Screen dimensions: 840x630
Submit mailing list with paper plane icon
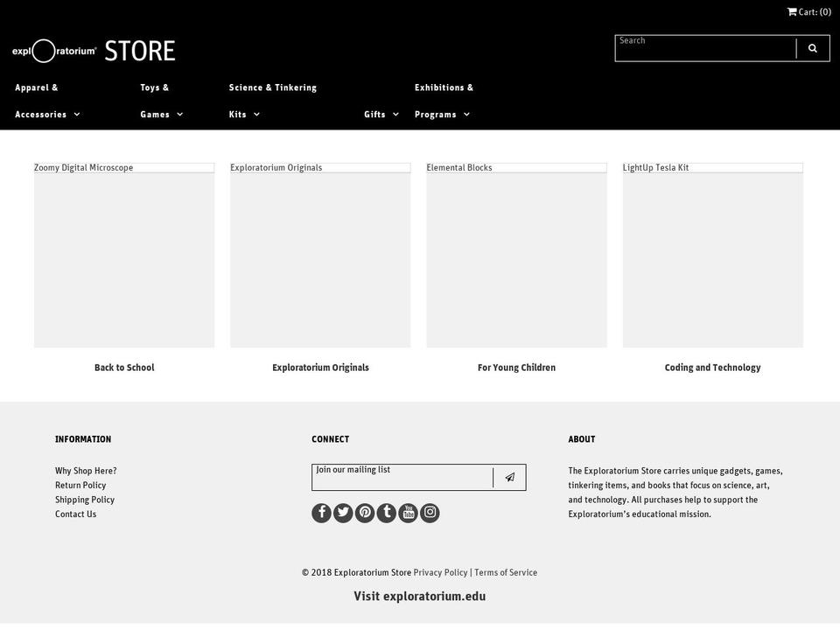[x=509, y=478]
